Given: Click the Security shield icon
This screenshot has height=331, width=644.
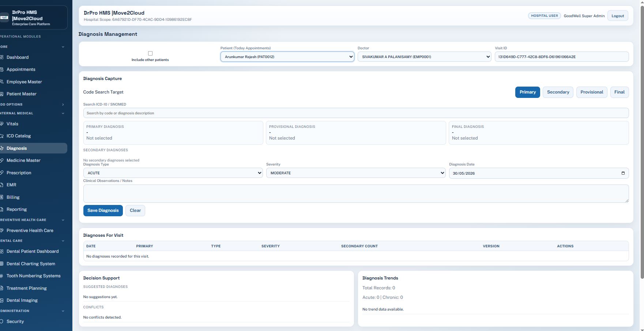Looking at the screenshot, I should point(2,322).
